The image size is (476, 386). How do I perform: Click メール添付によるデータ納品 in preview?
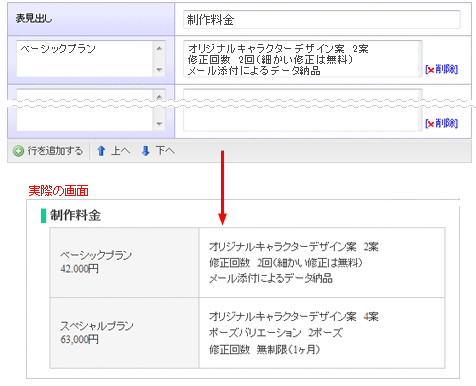click(x=271, y=278)
